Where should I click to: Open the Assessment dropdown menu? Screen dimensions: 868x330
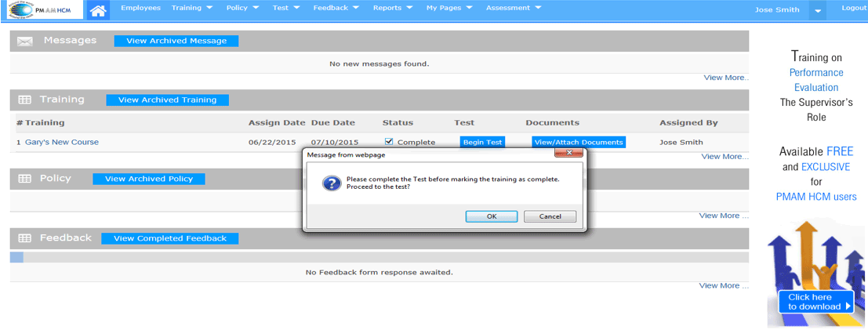[513, 8]
